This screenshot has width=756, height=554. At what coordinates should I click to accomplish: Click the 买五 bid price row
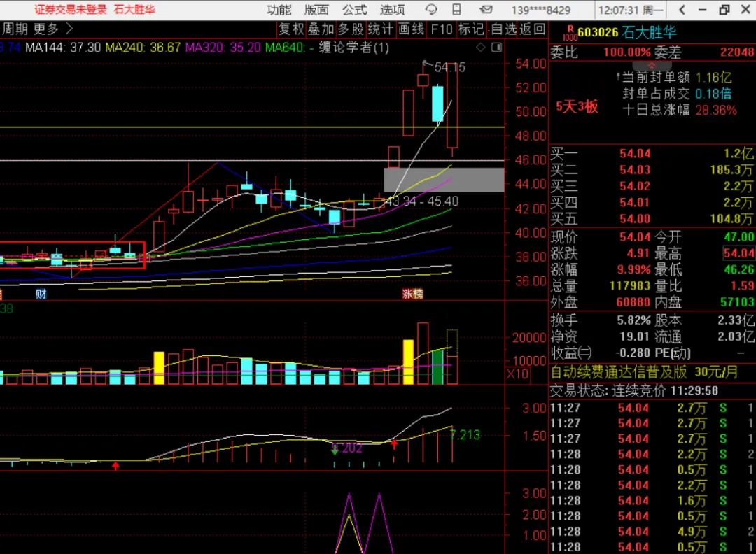coord(652,219)
